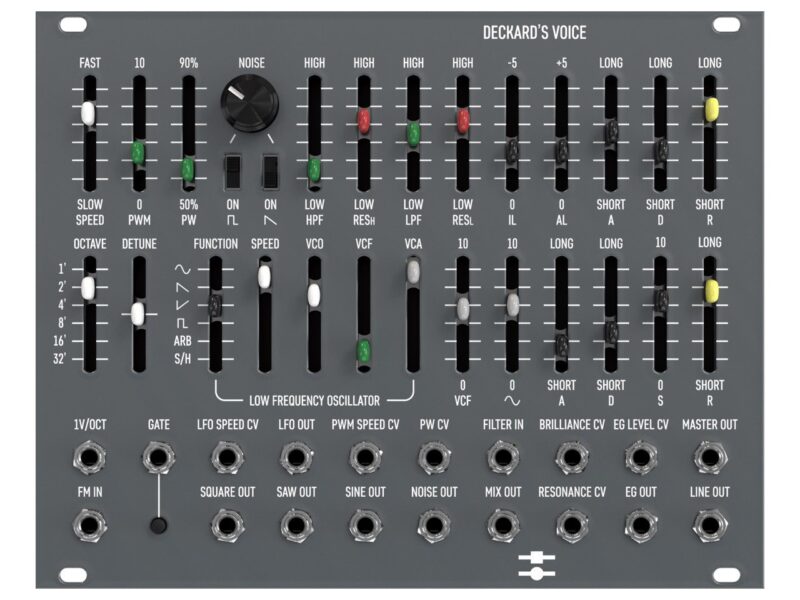Viewport: 800px width, 600px height.
Task: Click the PW CV jack
Action: pos(434,457)
